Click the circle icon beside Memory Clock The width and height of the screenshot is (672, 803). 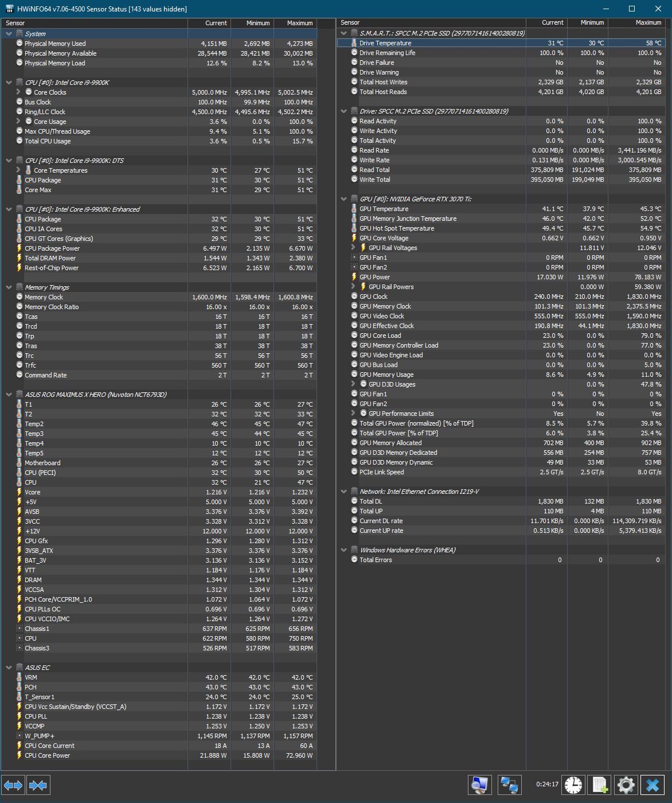tap(19, 297)
